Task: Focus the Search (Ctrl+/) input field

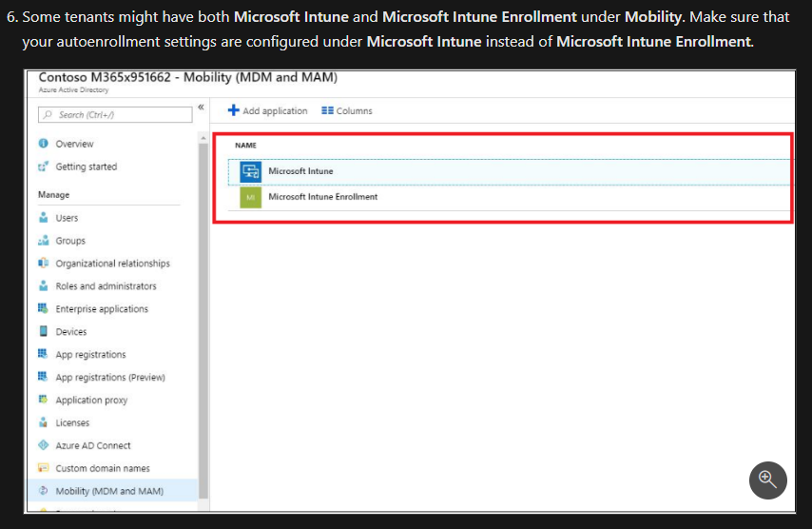Action: pos(115,114)
